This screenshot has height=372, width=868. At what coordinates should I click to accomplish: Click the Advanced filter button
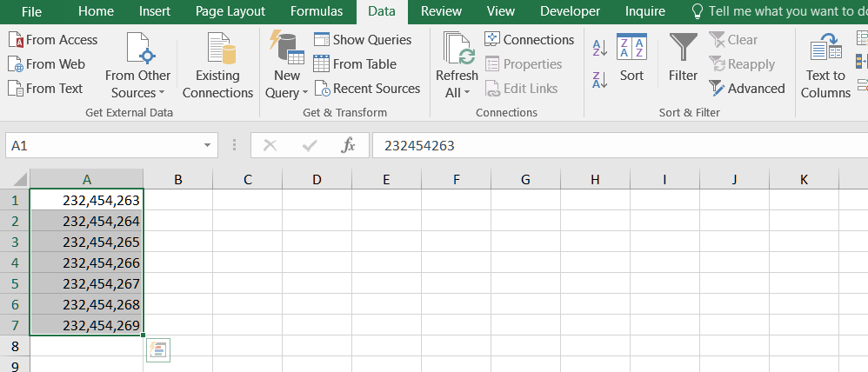(x=747, y=89)
